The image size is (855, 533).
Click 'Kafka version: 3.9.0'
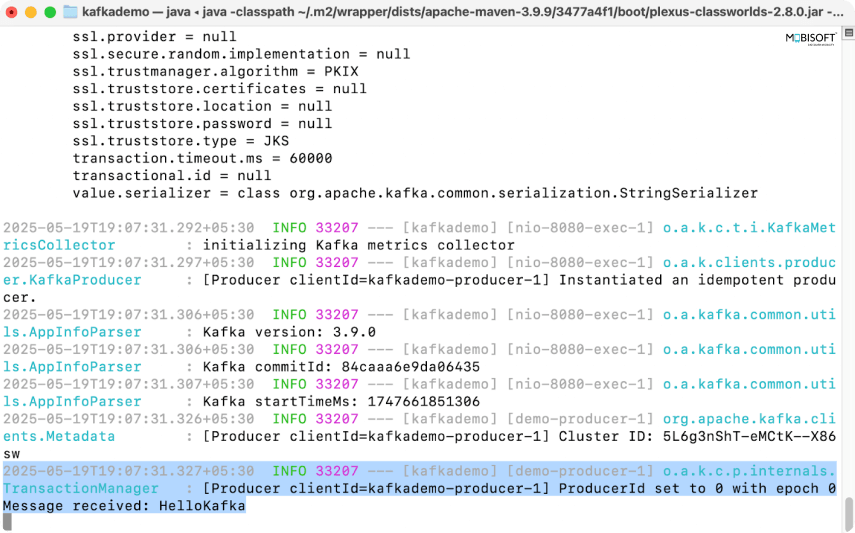289,332
